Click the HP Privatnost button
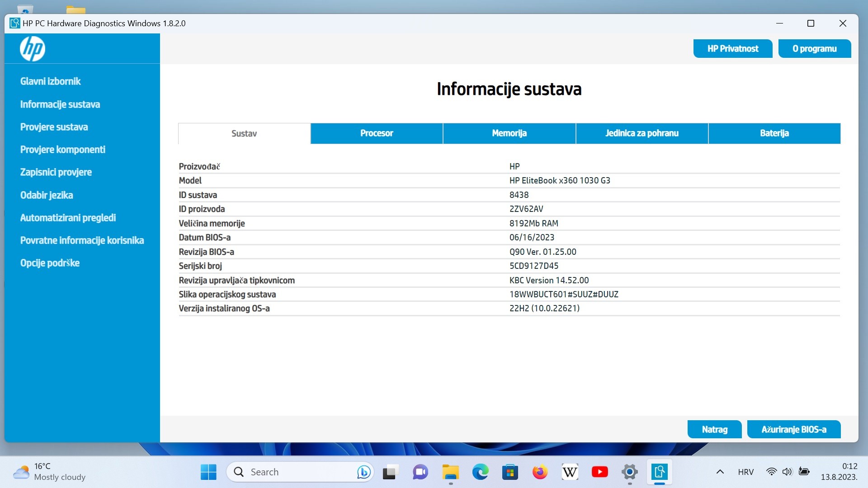Screen dimensions: 868x488 tap(733, 49)
